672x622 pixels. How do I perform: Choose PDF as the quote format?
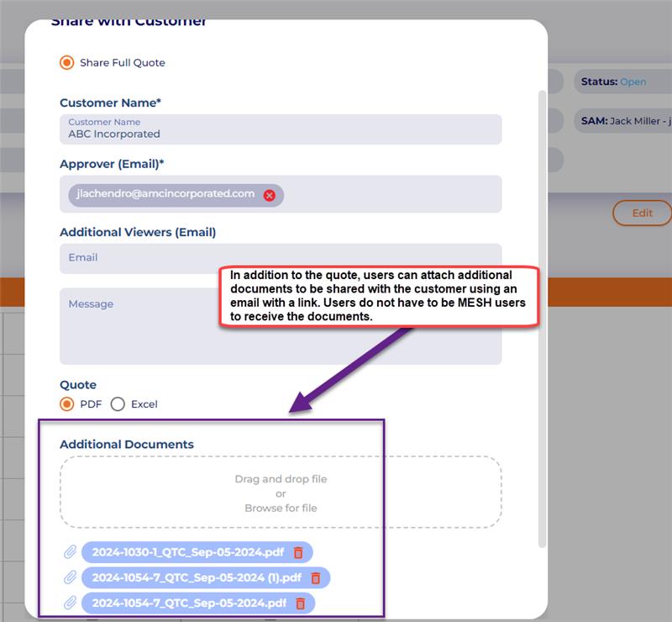pyautogui.click(x=67, y=404)
